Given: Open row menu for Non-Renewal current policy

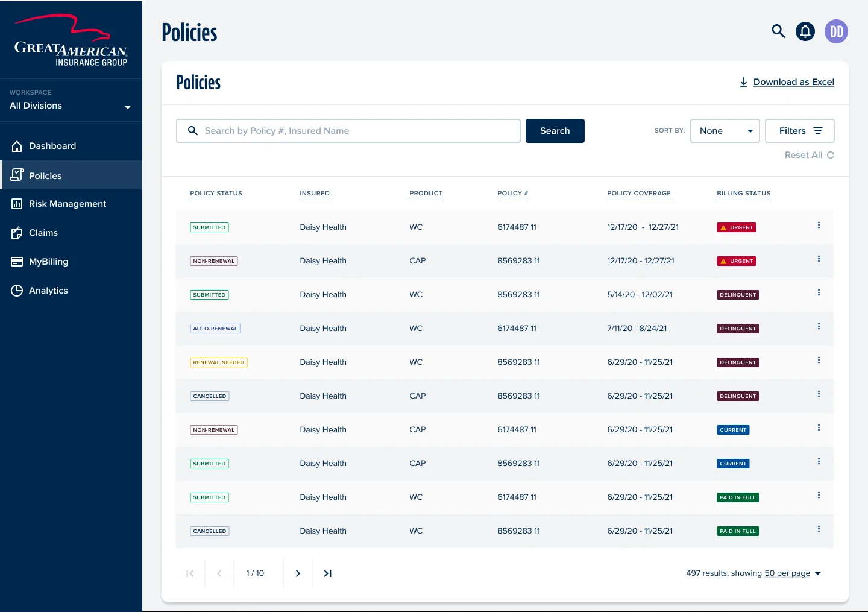Looking at the screenshot, I should (819, 427).
